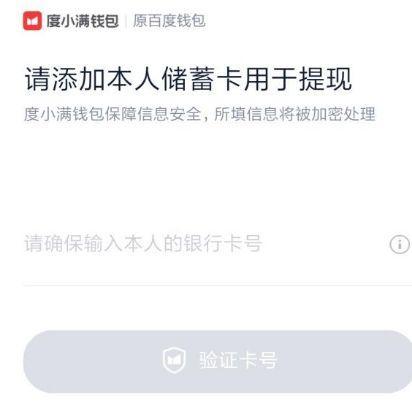Click the underline below the card number field
The width and height of the screenshot is (412, 404).
217,285
